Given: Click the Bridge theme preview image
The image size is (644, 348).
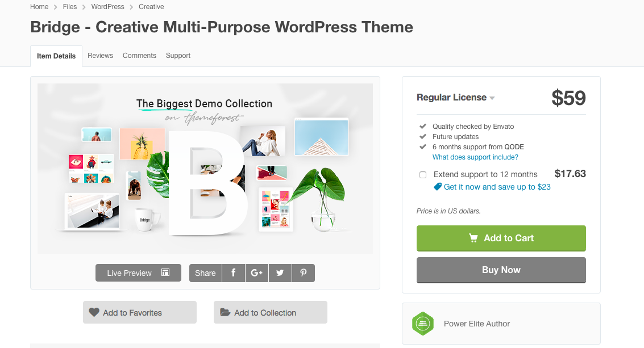Looking at the screenshot, I should [x=205, y=168].
